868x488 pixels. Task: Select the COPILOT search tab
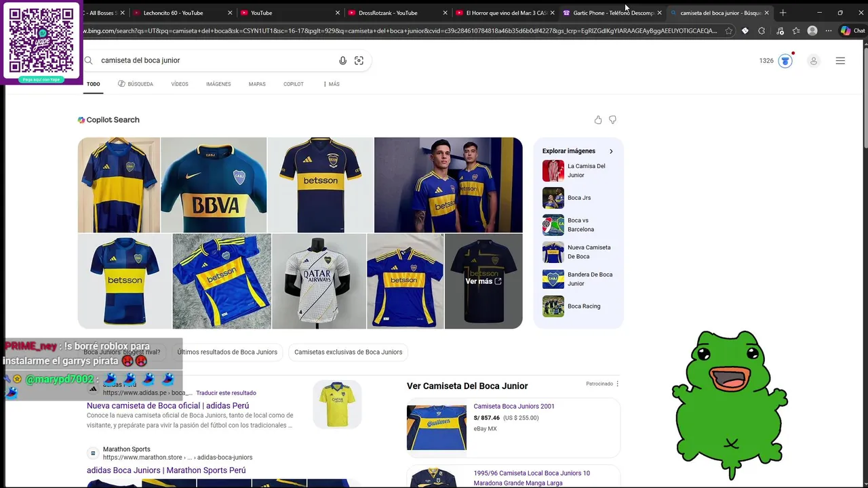294,84
